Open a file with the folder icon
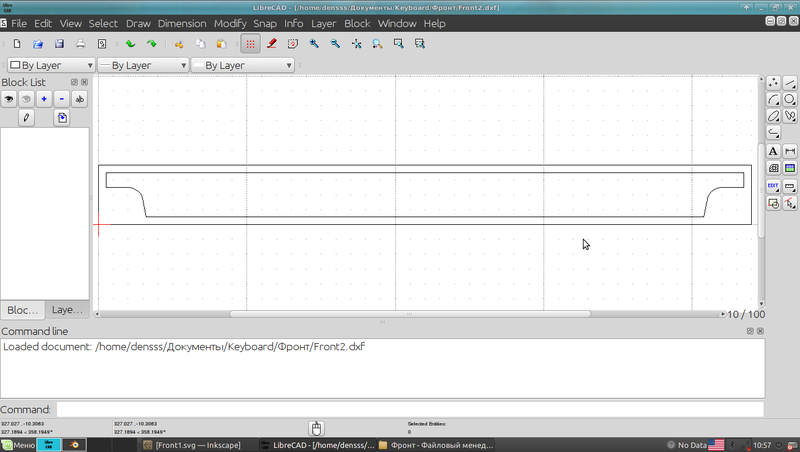The image size is (800, 452). coord(38,44)
